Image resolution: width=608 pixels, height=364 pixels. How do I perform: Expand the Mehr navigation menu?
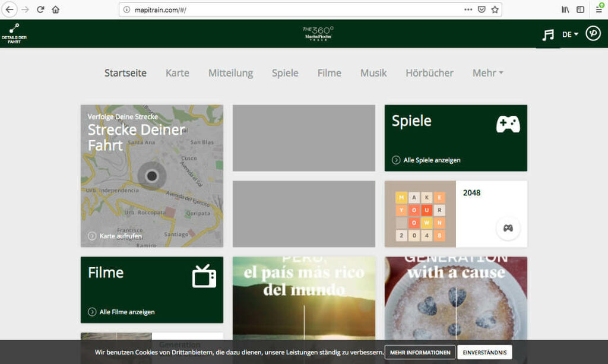pyautogui.click(x=487, y=73)
